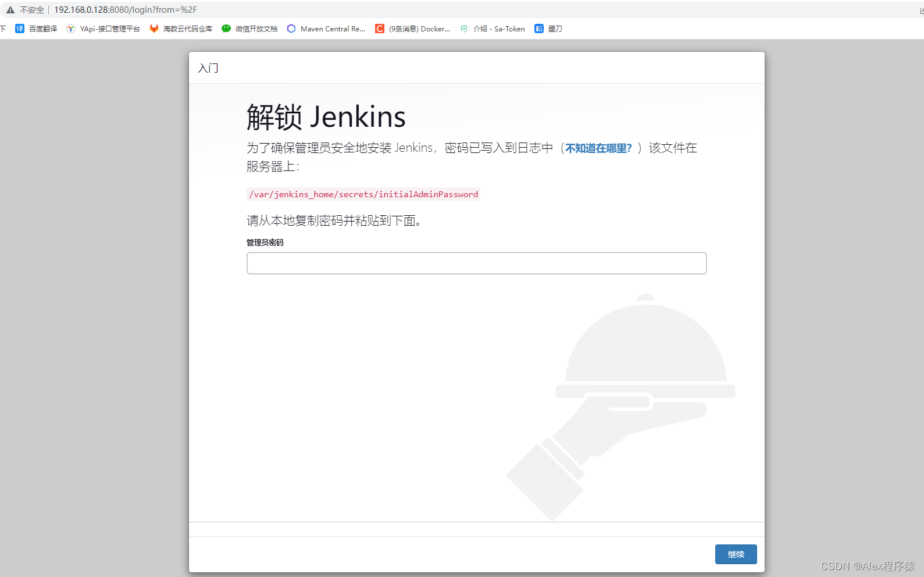
Task: Open the 不知道在哪里? help link
Action: (x=598, y=148)
